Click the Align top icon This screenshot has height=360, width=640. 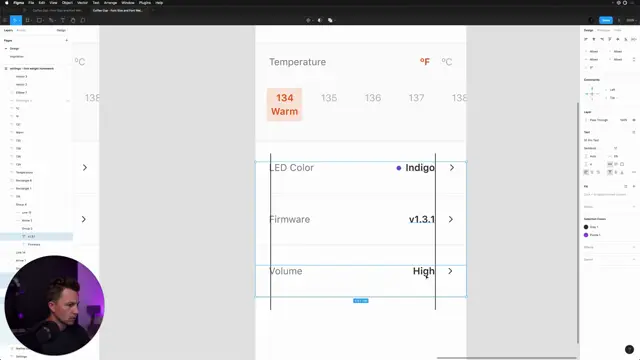click(610, 39)
